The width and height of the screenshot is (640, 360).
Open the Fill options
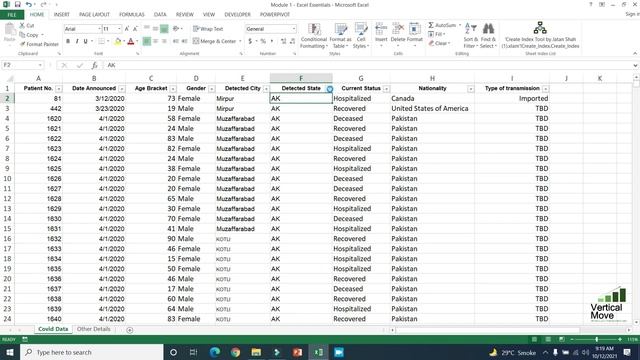(x=436, y=34)
